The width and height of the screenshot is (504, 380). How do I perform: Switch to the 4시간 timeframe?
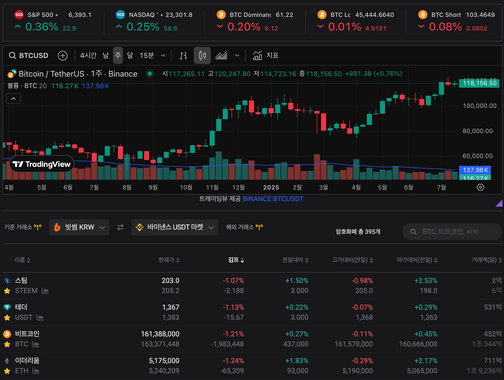(x=88, y=56)
